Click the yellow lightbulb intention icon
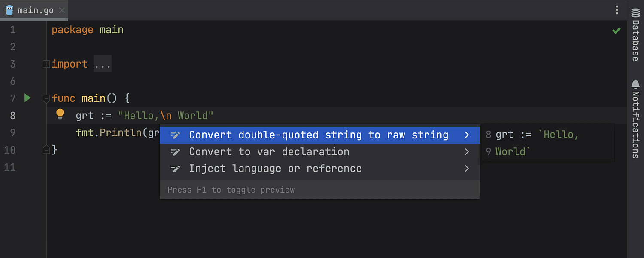Image resolution: width=644 pixels, height=258 pixels. coord(60,114)
